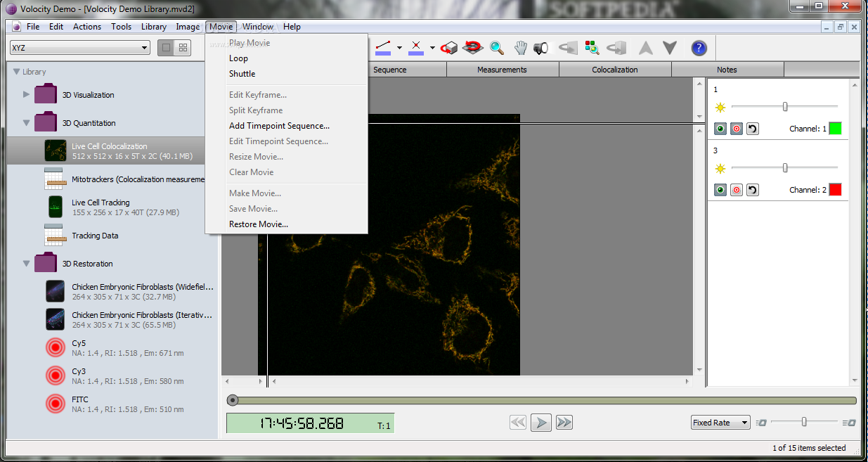Screen dimensions: 868x462
Task: Switch to the Notes tab
Action: 727,70
